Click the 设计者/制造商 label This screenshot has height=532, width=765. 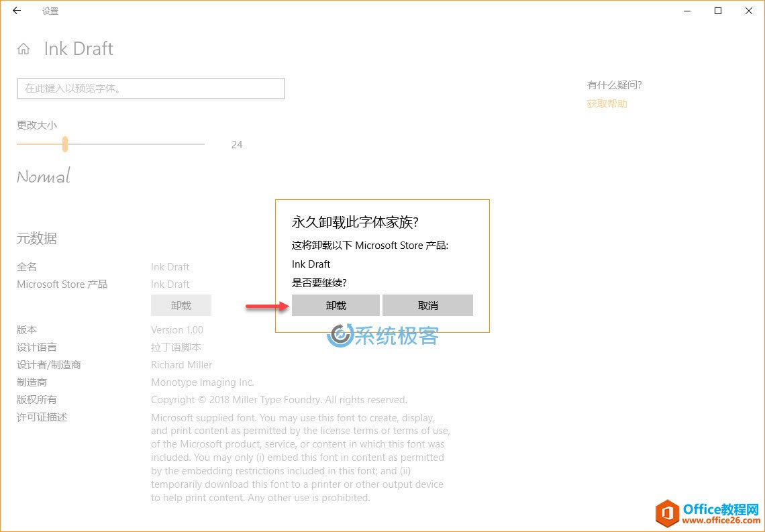(49, 365)
